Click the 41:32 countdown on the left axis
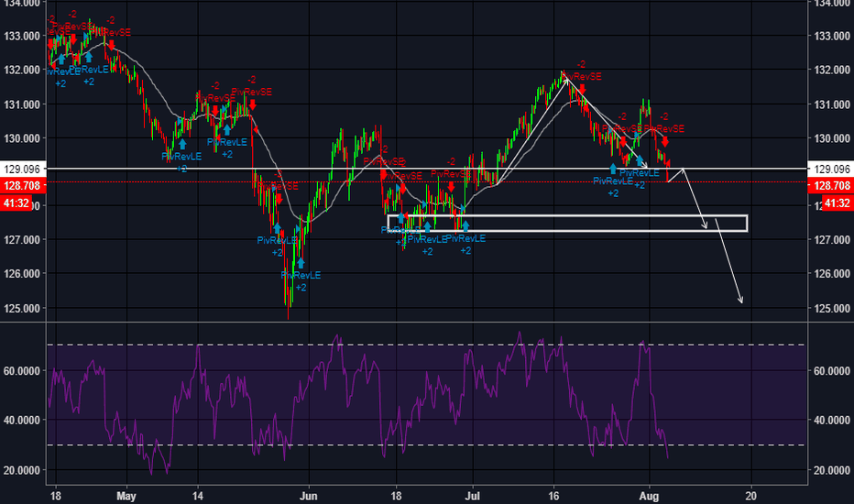Screen dimensions: 854x504 [x=16, y=203]
